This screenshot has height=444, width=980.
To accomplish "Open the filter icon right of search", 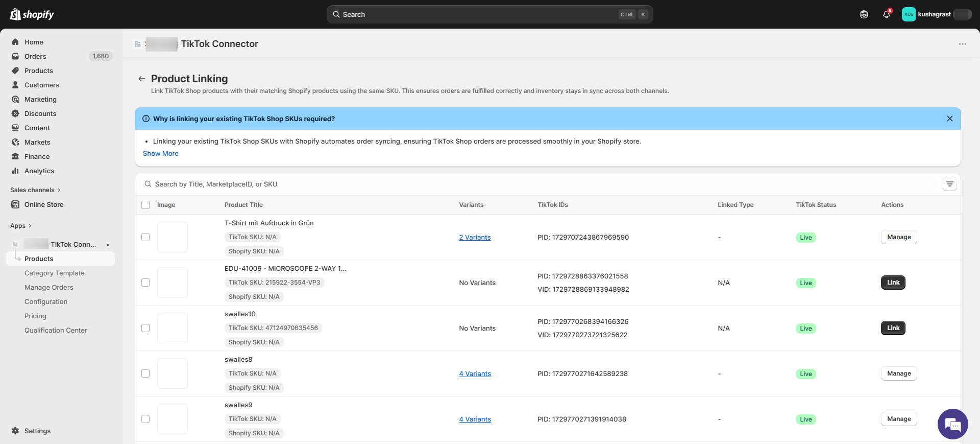I will pyautogui.click(x=949, y=184).
